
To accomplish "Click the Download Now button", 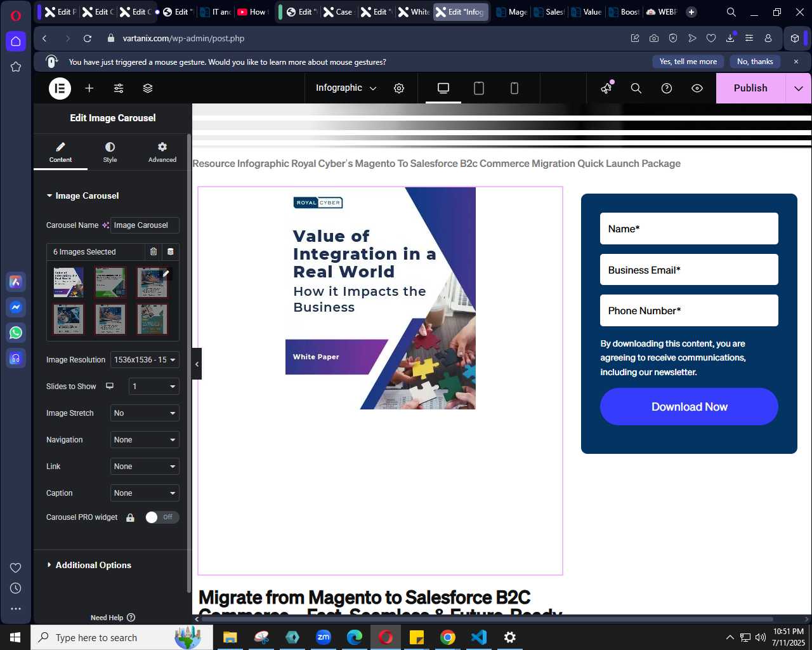I will point(689,407).
